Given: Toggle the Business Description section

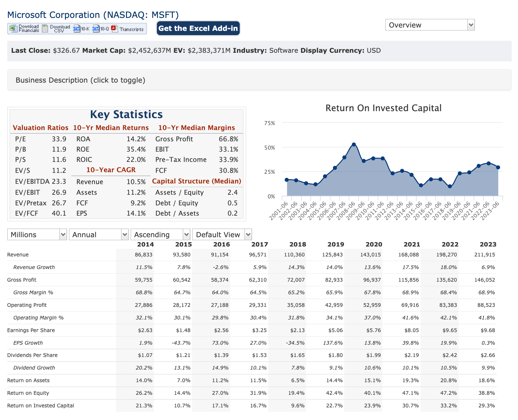Looking at the screenshot, I should [259, 80].
